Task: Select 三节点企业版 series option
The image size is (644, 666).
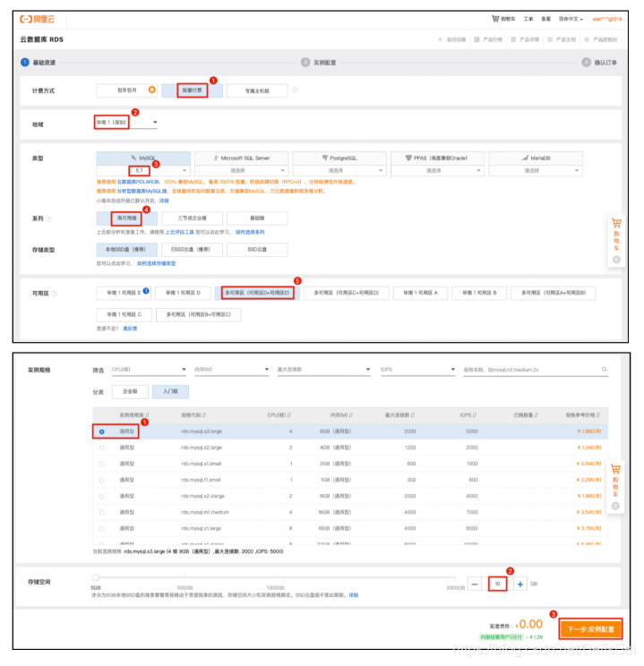Action: coord(193,218)
